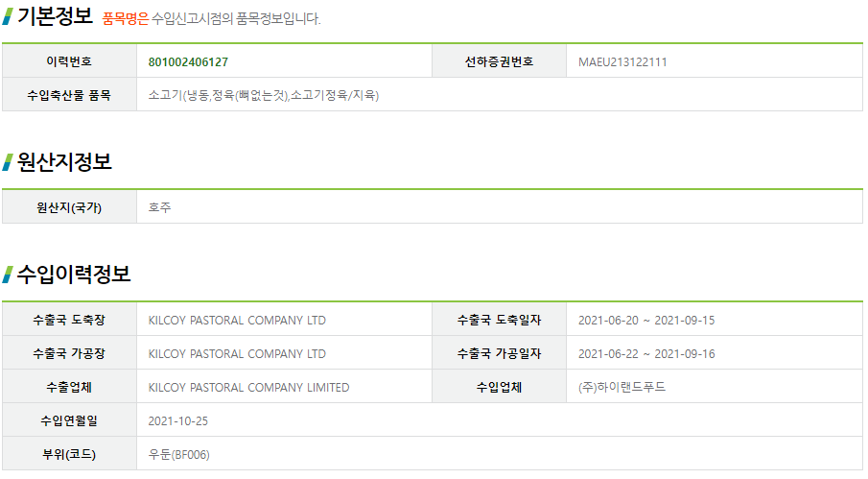The width and height of the screenshot is (868, 479).
Task: Click processing date range 2021-06-22 ~ 2021-09-16
Action: pos(646,354)
